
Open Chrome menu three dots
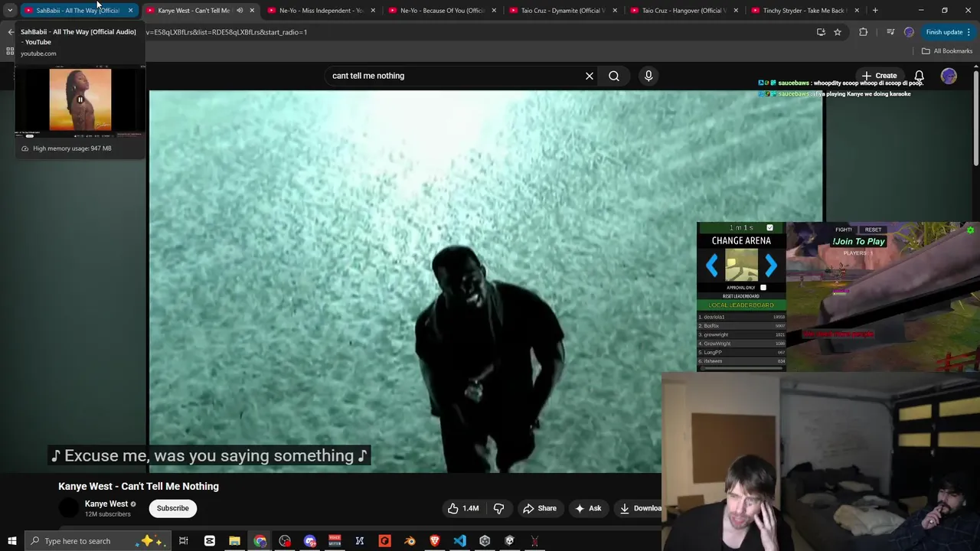coord(969,32)
